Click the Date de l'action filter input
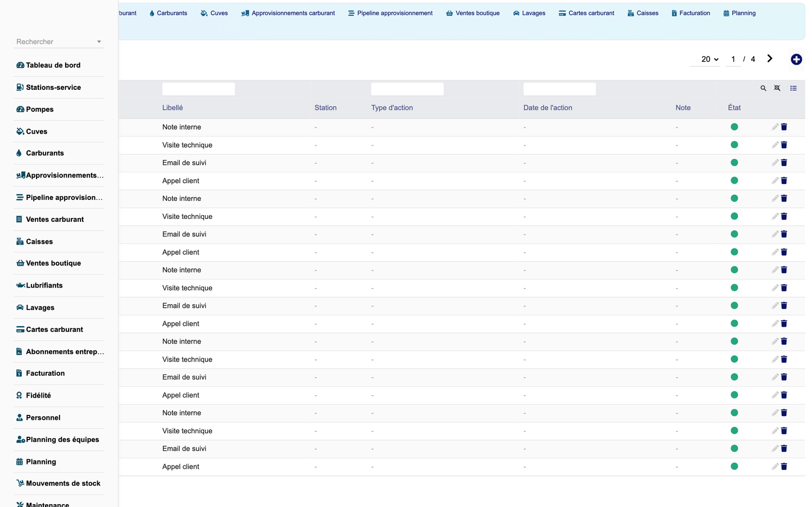Viewport: 812px width, 507px height. coord(559,89)
